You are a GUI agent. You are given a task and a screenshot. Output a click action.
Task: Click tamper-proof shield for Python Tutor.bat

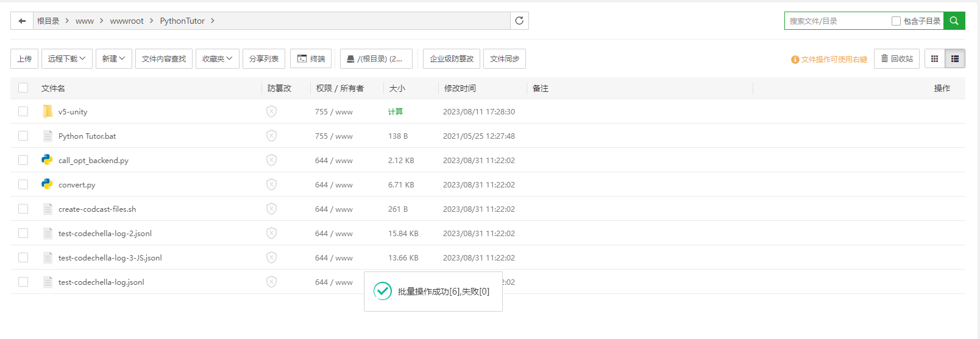point(272,136)
